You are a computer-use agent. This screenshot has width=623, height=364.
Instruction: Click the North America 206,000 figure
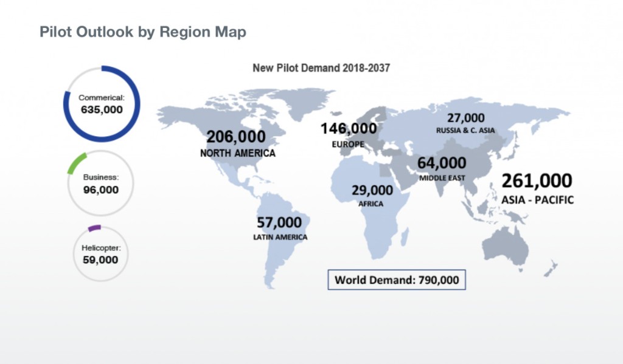235,137
